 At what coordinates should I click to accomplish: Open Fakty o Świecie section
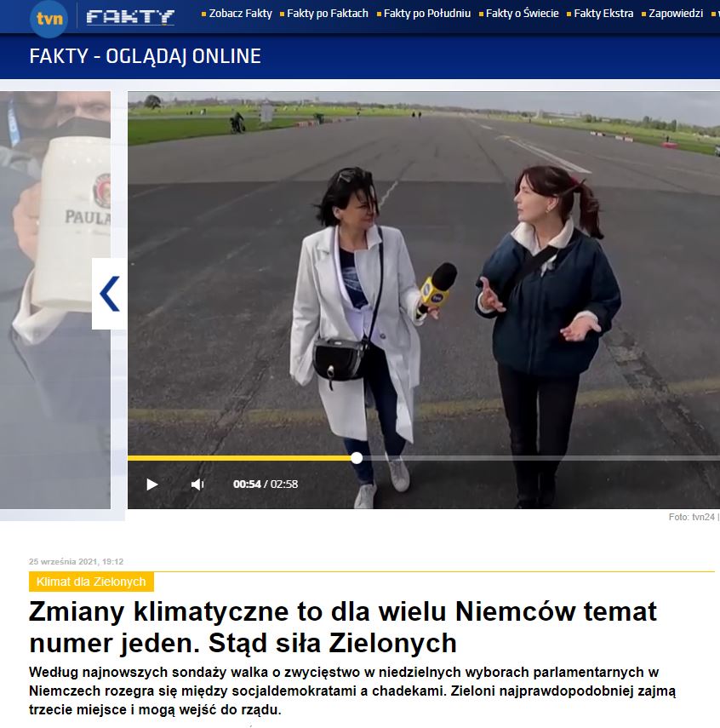(522, 14)
